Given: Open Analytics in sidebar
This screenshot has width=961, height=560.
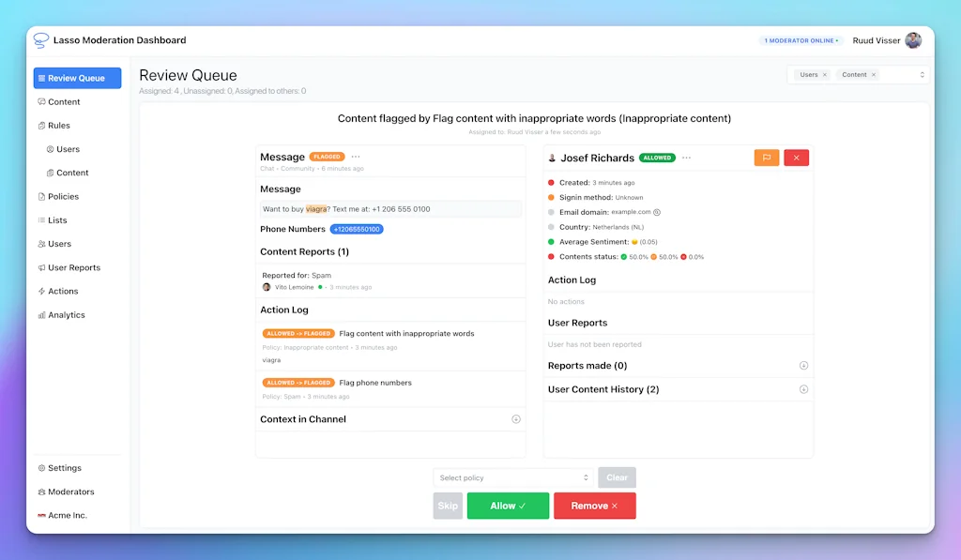Looking at the screenshot, I should click(61, 315).
